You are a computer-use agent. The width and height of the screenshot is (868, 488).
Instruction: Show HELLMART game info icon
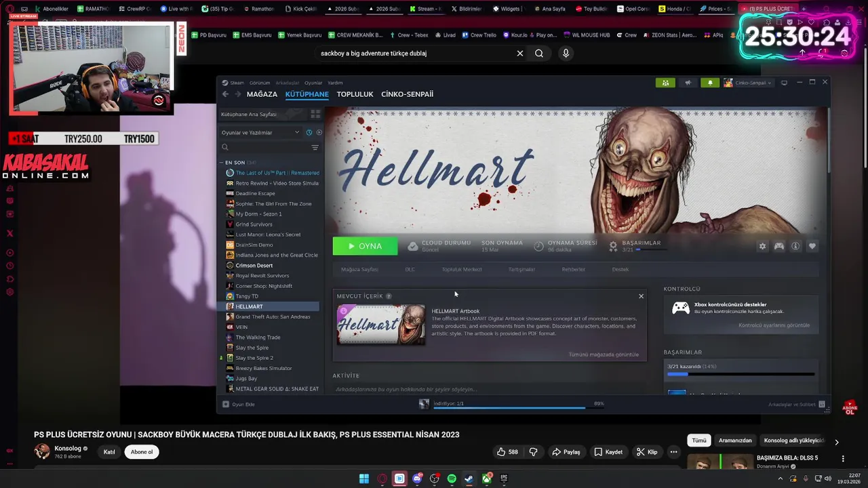coord(795,246)
